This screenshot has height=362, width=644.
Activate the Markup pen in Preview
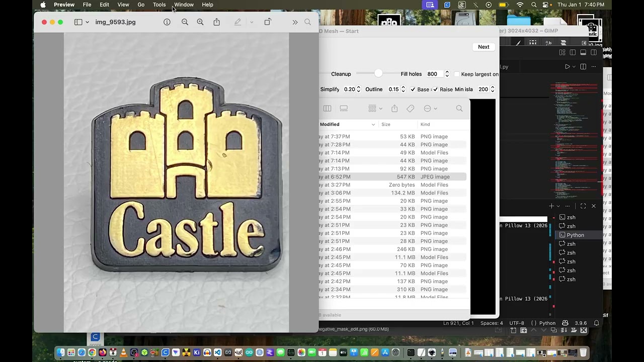(237, 22)
